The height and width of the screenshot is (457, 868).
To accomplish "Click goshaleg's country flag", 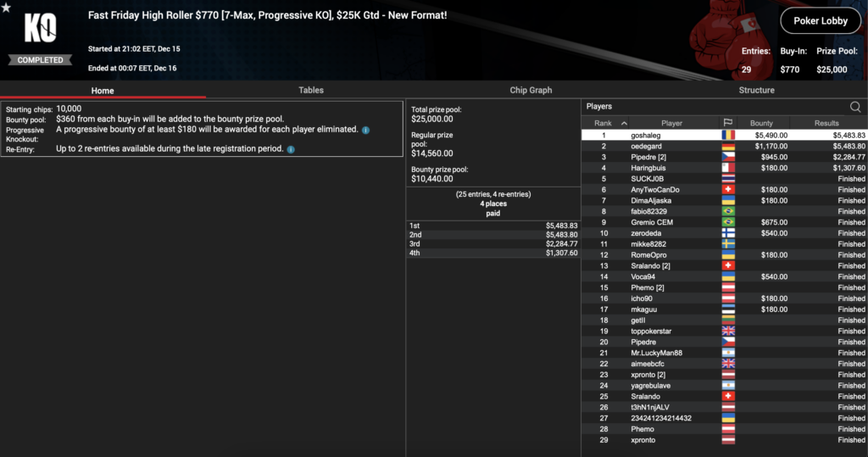I will pos(727,135).
